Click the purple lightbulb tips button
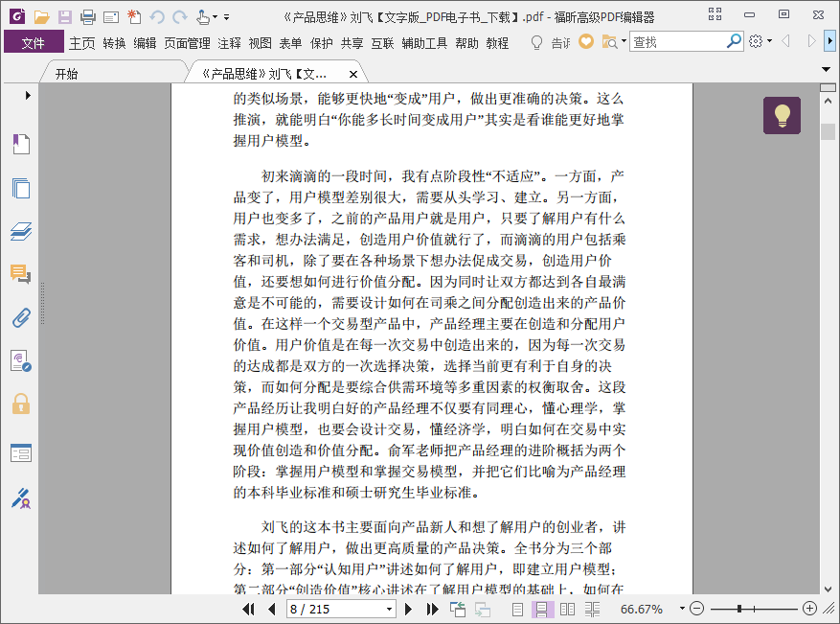This screenshot has width=840, height=624. (783, 115)
